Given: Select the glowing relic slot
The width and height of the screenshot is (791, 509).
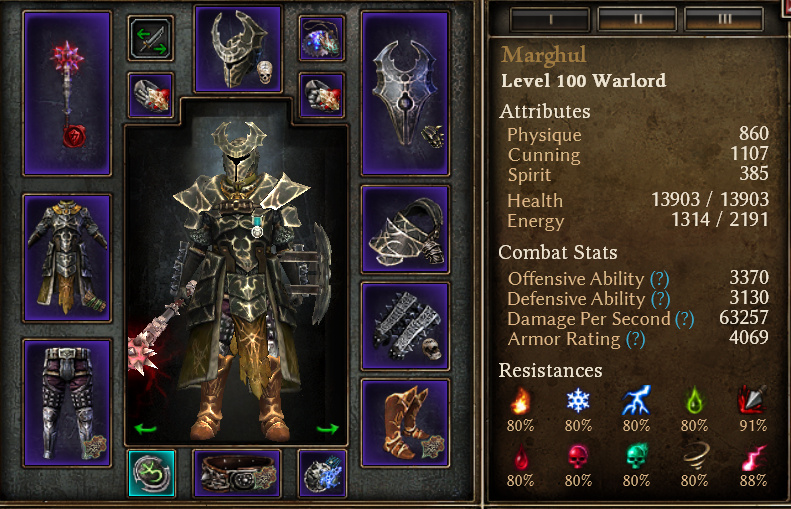Looking at the screenshot, I should (151, 473).
